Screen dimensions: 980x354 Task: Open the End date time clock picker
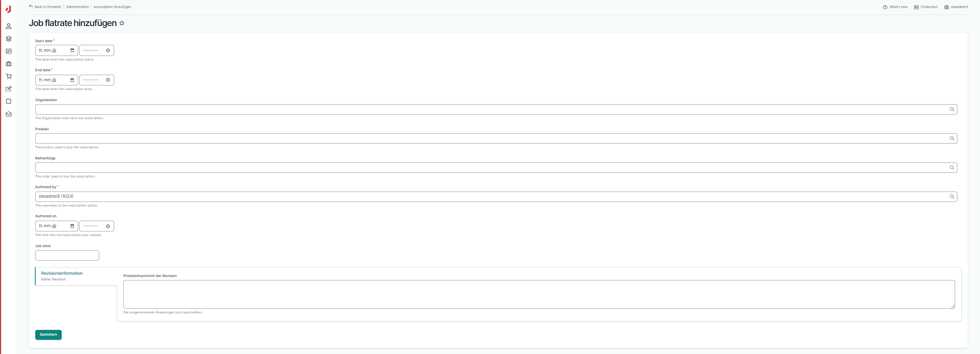click(x=108, y=80)
